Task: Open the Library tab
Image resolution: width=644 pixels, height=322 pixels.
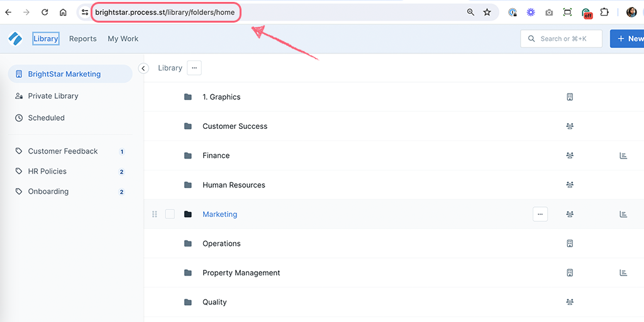Action: (x=45, y=38)
